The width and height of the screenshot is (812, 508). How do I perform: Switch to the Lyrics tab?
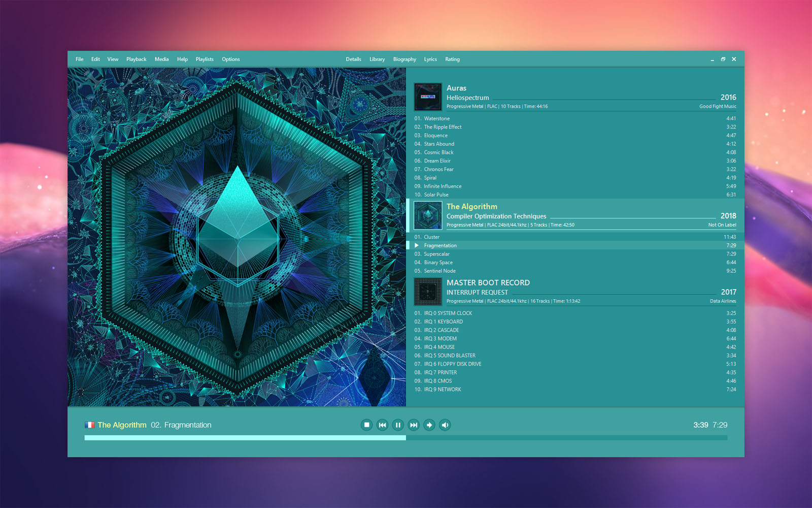click(x=430, y=59)
